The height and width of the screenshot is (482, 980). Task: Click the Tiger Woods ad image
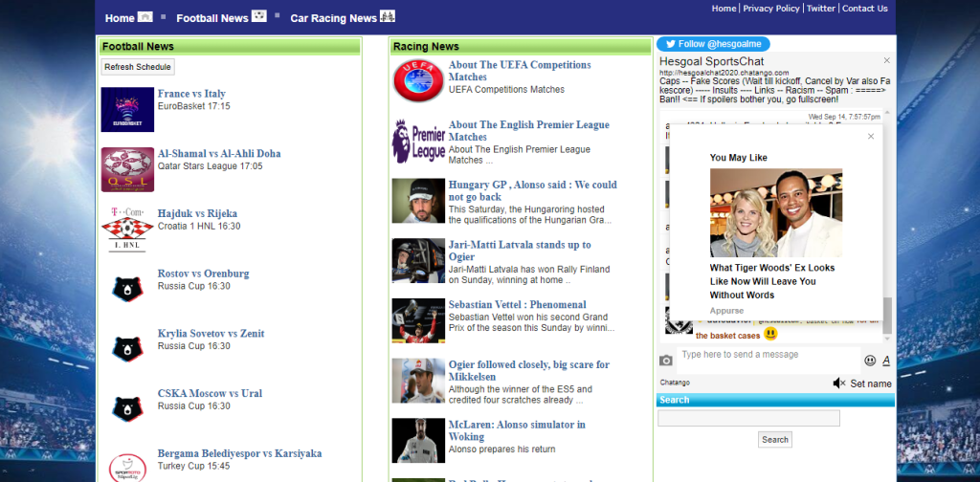[x=775, y=212]
